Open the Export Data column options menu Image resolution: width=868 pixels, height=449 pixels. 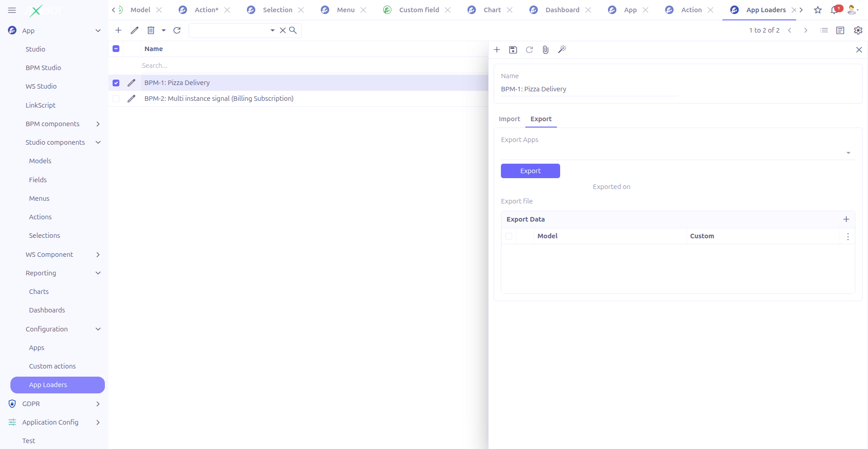point(848,236)
